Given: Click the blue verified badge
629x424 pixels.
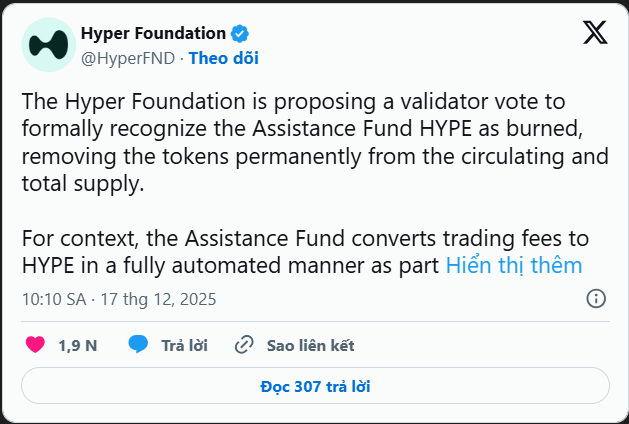Looking at the screenshot, I should pyautogui.click(x=240, y=33).
